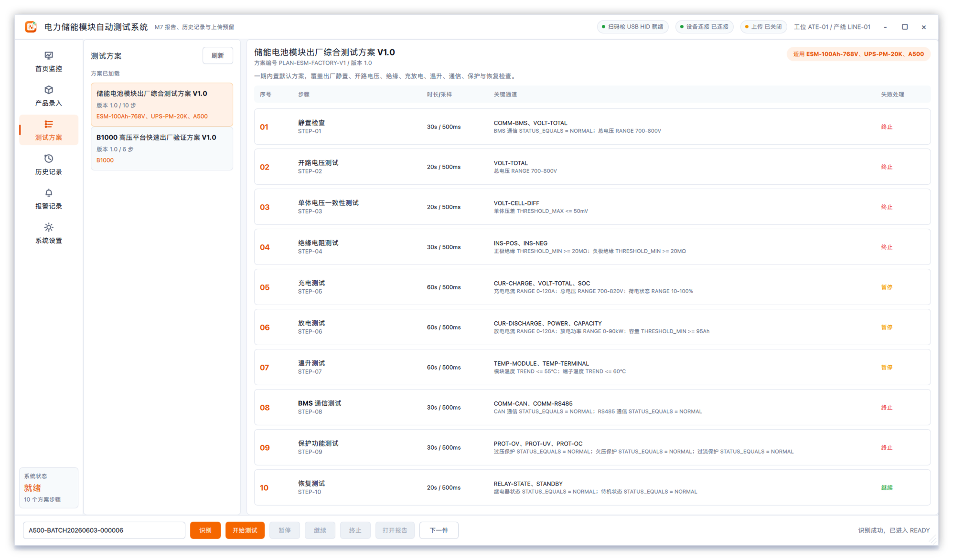Go to 产品录入 page
This screenshot has height=560, width=953.
(x=49, y=96)
